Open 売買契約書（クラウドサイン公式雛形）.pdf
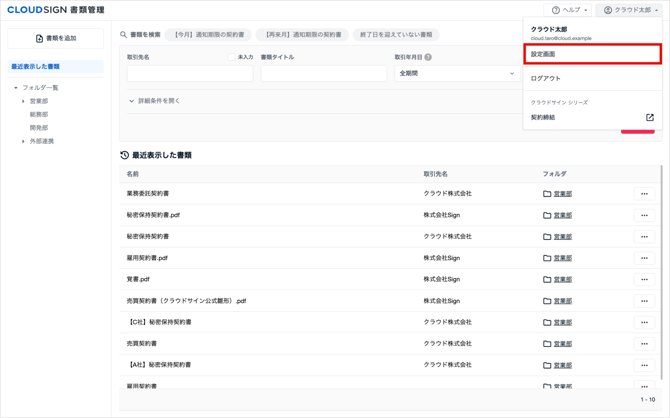 [186, 301]
